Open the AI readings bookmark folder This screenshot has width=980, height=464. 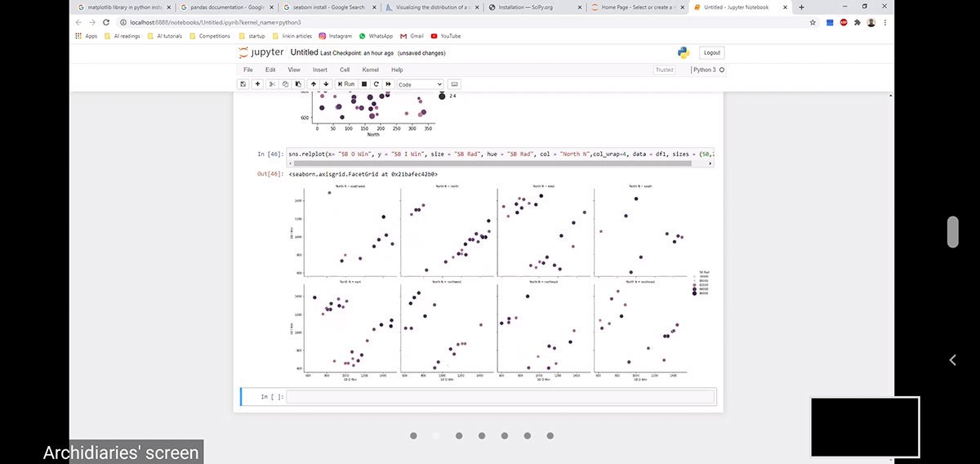(x=122, y=36)
